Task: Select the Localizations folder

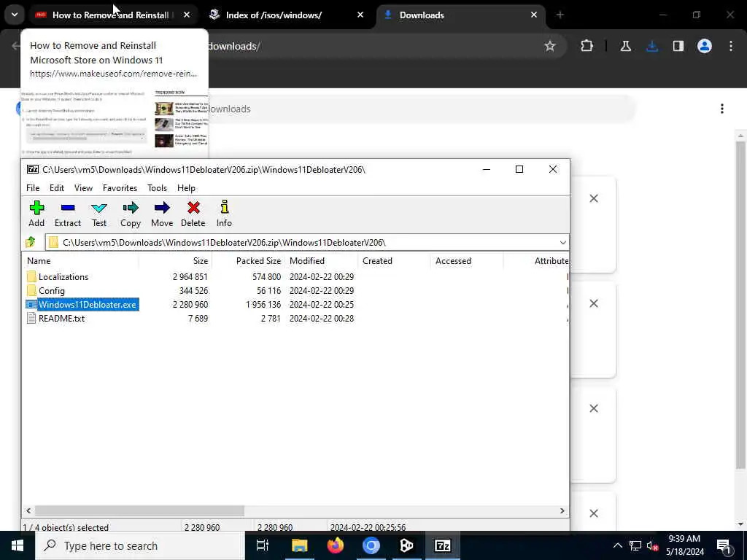Action: tap(63, 276)
